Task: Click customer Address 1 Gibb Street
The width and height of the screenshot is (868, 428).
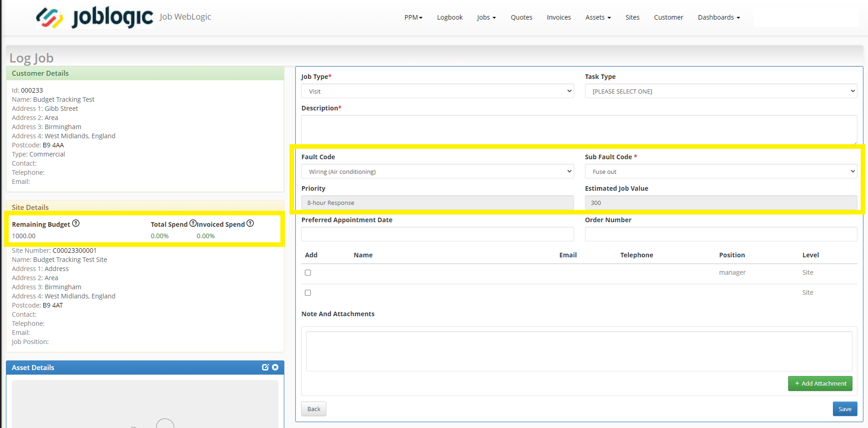Action: 61,109
